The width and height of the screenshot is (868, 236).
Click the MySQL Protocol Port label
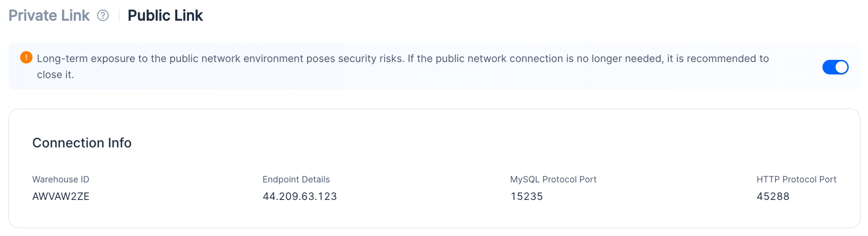click(x=553, y=179)
